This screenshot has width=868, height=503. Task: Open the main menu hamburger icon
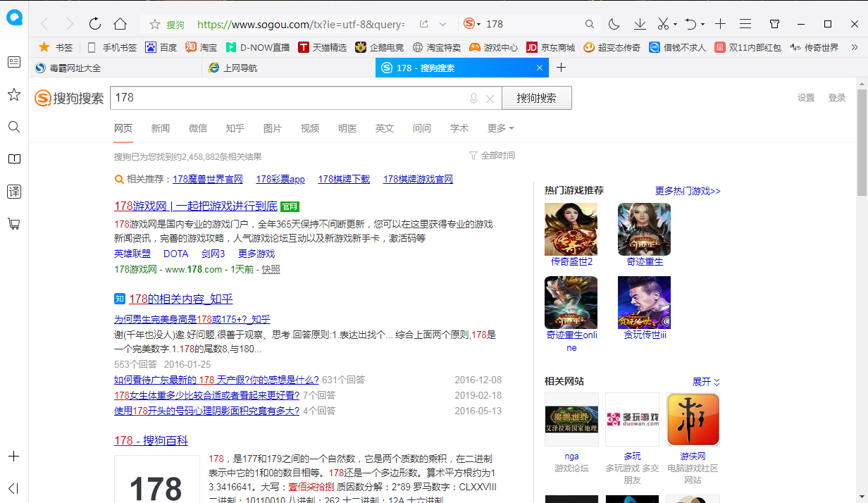click(745, 23)
